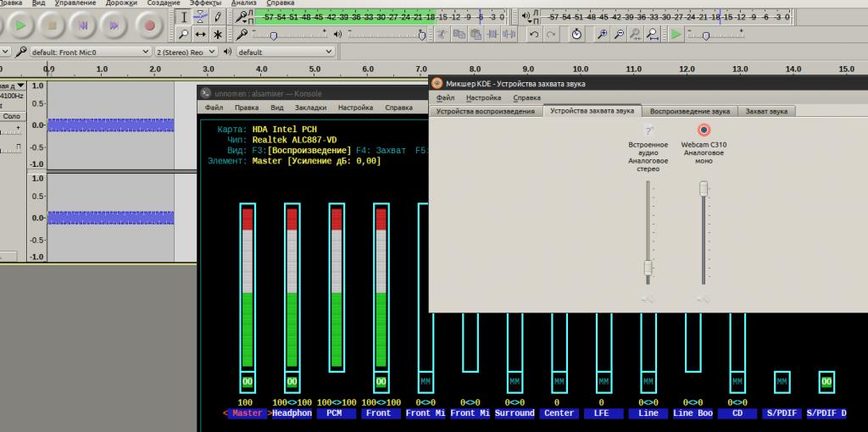
Task: Open the Создание menu in Audacity
Action: pos(164,3)
